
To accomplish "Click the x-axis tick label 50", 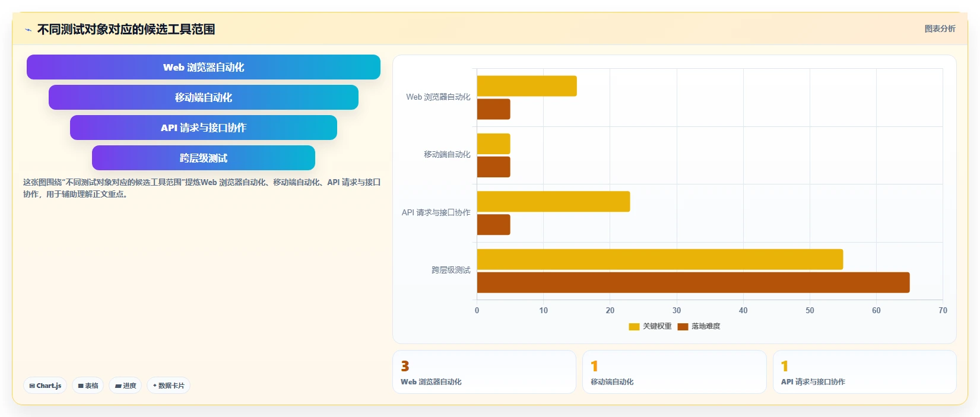I will [x=810, y=310].
